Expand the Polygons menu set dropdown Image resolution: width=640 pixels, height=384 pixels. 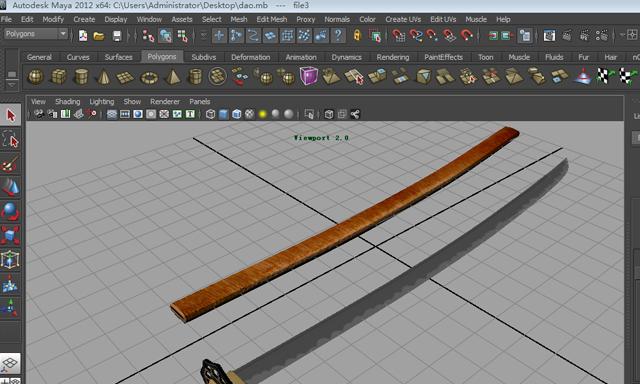63,33
